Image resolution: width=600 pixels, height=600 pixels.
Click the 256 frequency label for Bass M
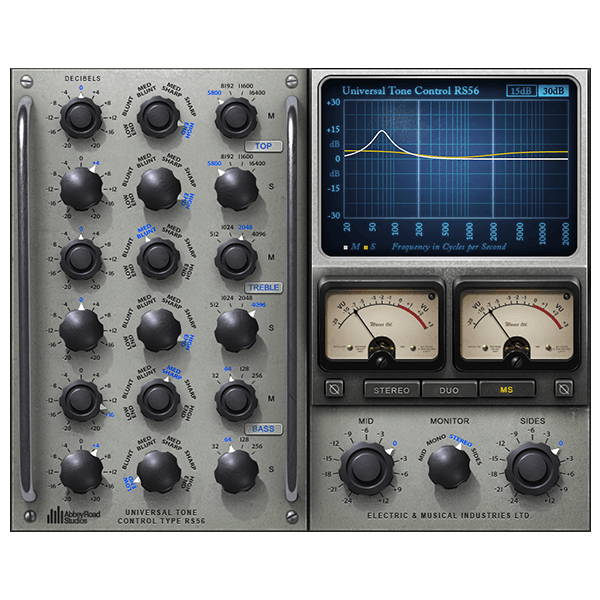tap(257, 375)
